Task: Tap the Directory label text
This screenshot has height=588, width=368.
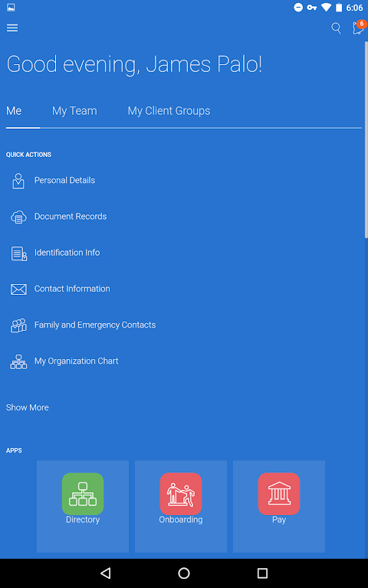Action: point(83,520)
